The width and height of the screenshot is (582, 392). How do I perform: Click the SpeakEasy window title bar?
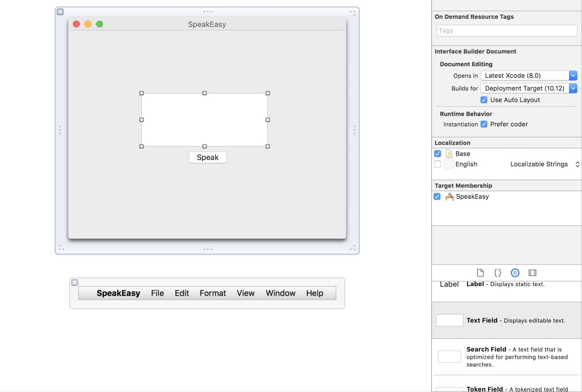(x=207, y=24)
